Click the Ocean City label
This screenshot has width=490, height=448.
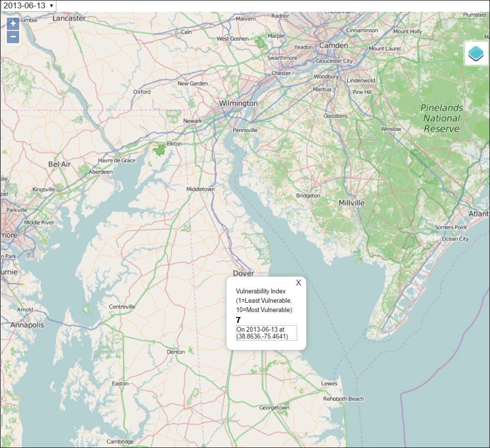tap(455, 239)
